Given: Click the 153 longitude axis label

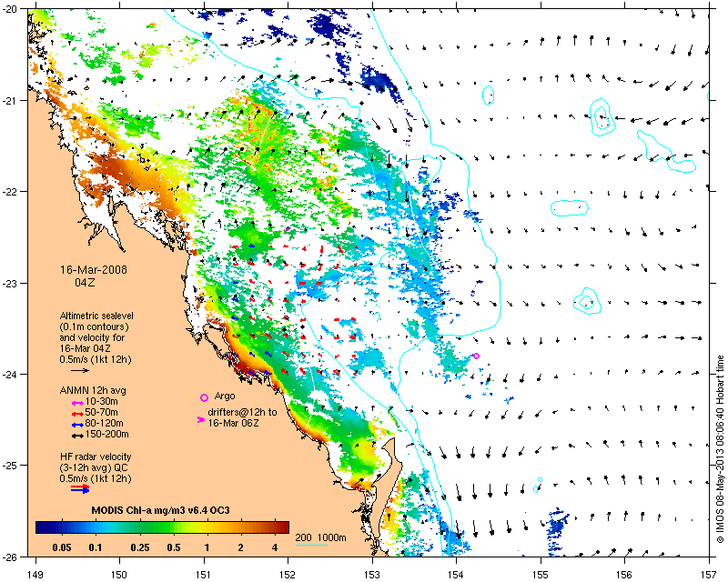Looking at the screenshot, I should [372, 574].
